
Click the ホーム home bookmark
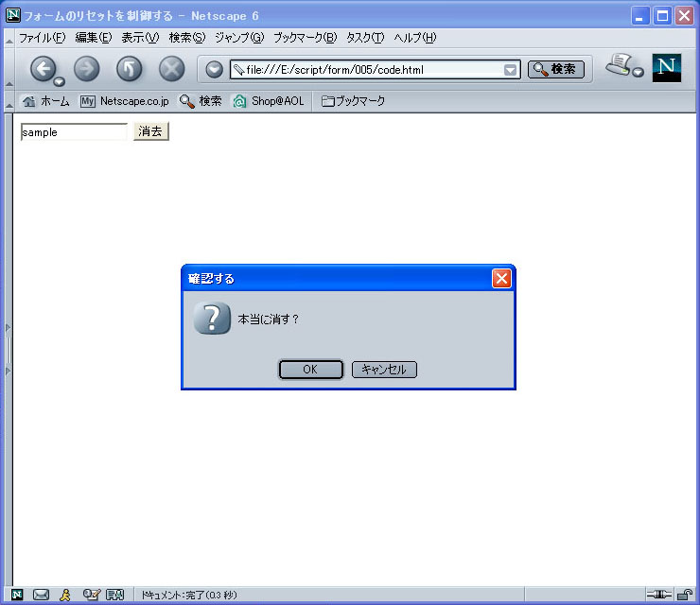click(46, 101)
